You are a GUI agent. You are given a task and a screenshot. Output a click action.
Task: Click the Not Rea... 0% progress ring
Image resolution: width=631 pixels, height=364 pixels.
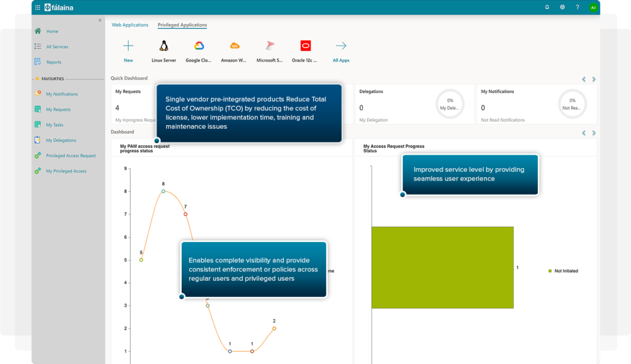coord(572,103)
